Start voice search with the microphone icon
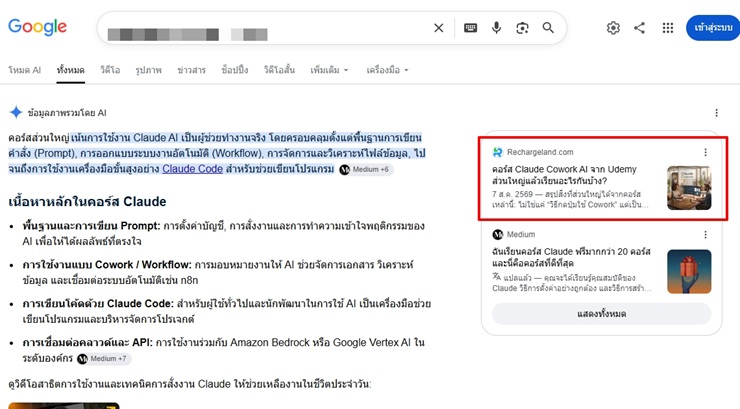The height and width of the screenshot is (409, 740). [x=496, y=28]
